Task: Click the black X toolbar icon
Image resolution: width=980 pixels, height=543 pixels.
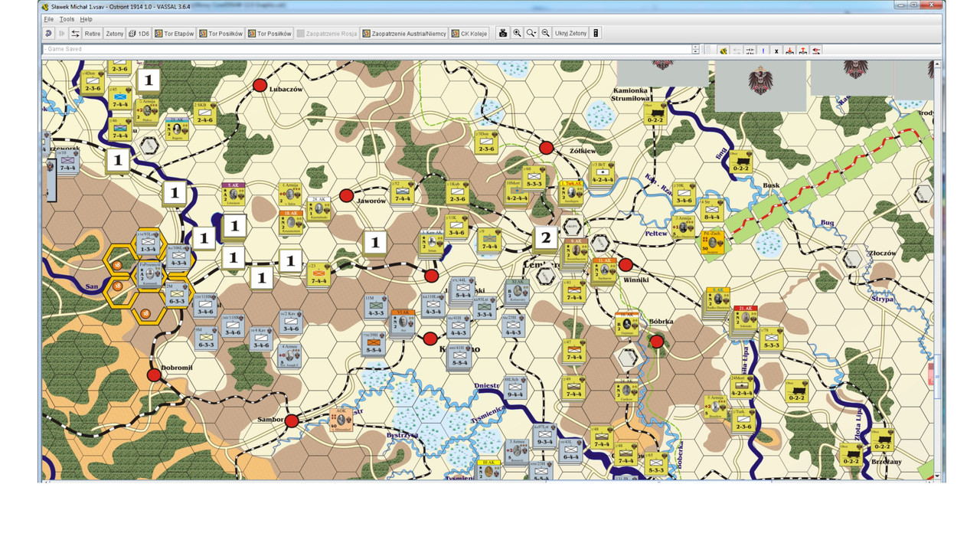Action: coord(776,51)
